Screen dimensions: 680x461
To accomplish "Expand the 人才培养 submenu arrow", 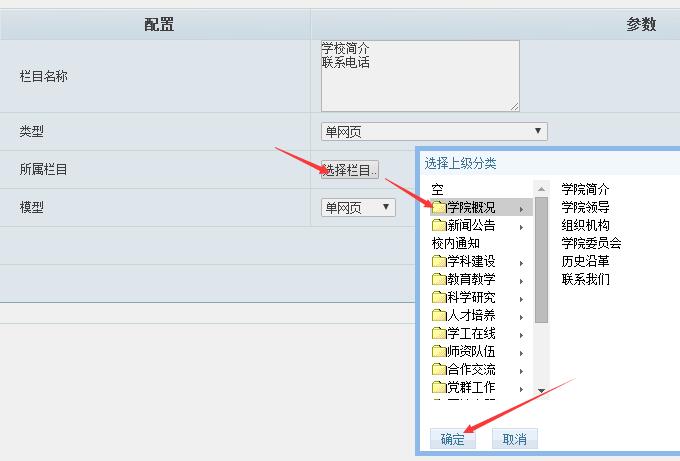I will pyautogui.click(x=521, y=317).
